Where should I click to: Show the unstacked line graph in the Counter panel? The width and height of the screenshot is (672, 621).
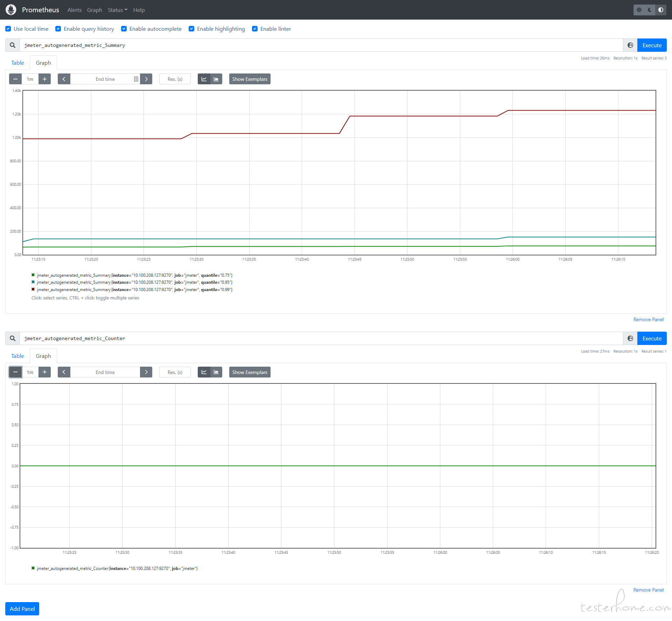(204, 372)
